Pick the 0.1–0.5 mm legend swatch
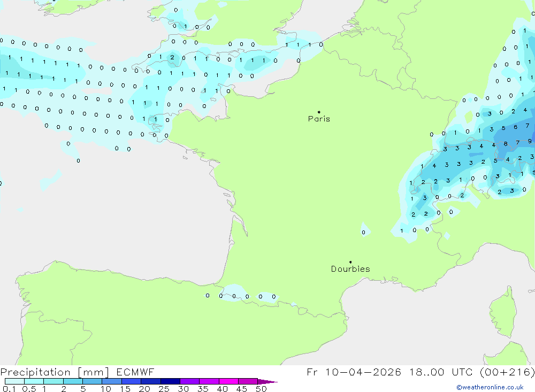Image resolution: width=535 pixels, height=392 pixels. coord(14,381)
